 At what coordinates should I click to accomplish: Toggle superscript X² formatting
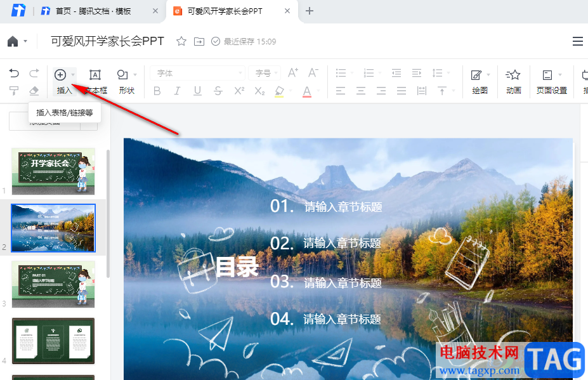click(239, 91)
